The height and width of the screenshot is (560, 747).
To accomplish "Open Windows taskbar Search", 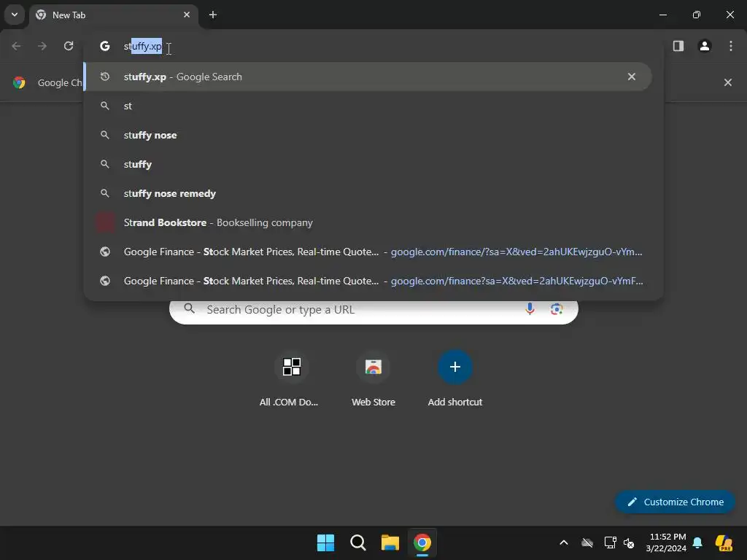I will coord(357,542).
